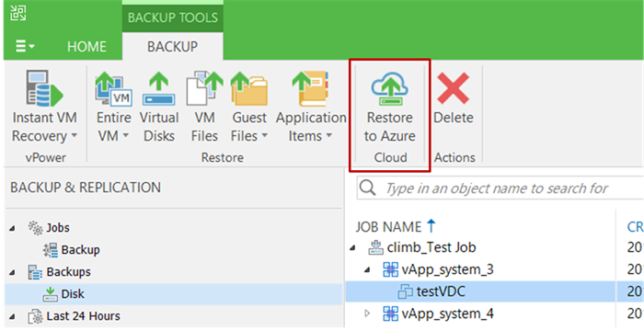
Task: Click the Restore to Azure cloud icon
Action: point(390,89)
